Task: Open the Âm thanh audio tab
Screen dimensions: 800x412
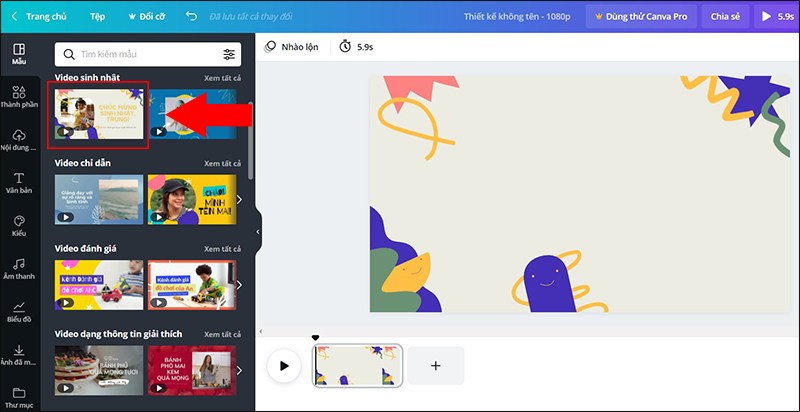Action: pyautogui.click(x=19, y=269)
